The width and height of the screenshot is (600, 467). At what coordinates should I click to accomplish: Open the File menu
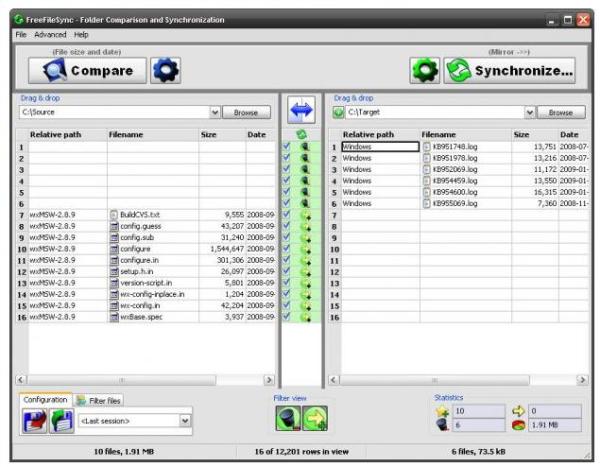[x=21, y=35]
